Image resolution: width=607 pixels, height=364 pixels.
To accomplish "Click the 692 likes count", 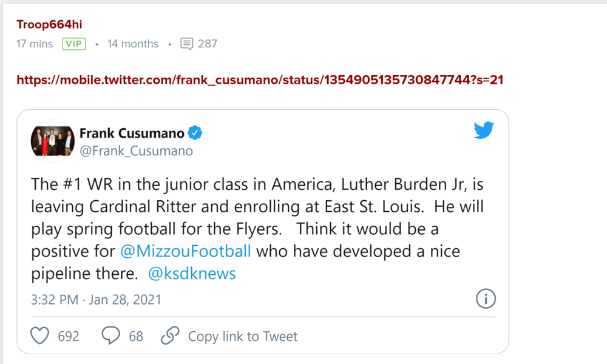I will pyautogui.click(x=69, y=336).
